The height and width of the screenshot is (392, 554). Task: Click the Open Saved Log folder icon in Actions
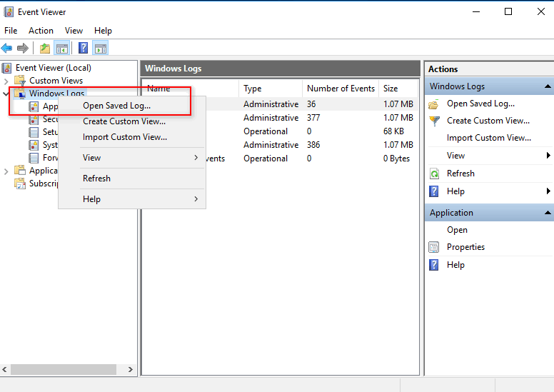tap(433, 104)
